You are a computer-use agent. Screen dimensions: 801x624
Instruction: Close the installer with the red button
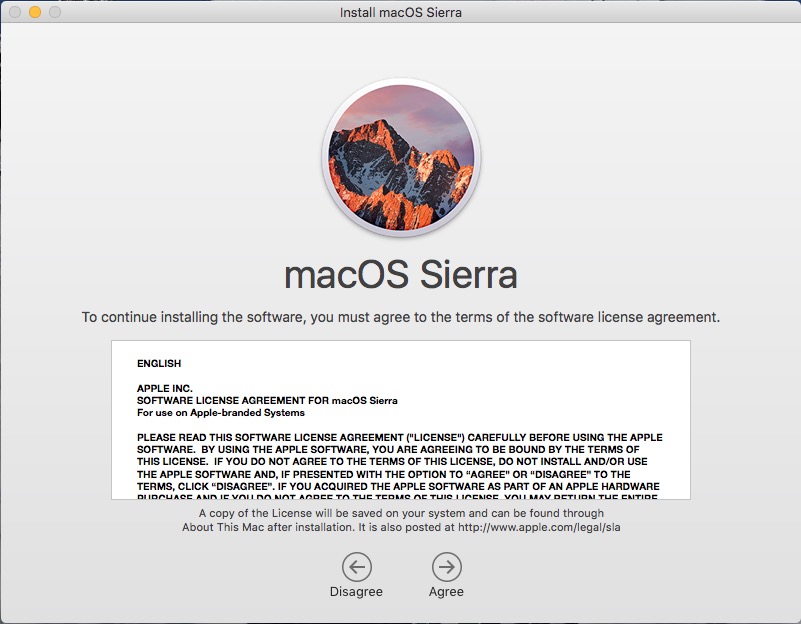pyautogui.click(x=15, y=13)
